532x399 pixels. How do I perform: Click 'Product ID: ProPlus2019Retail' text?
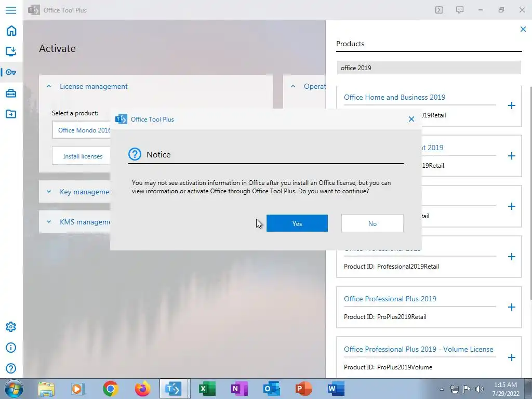coord(385,317)
